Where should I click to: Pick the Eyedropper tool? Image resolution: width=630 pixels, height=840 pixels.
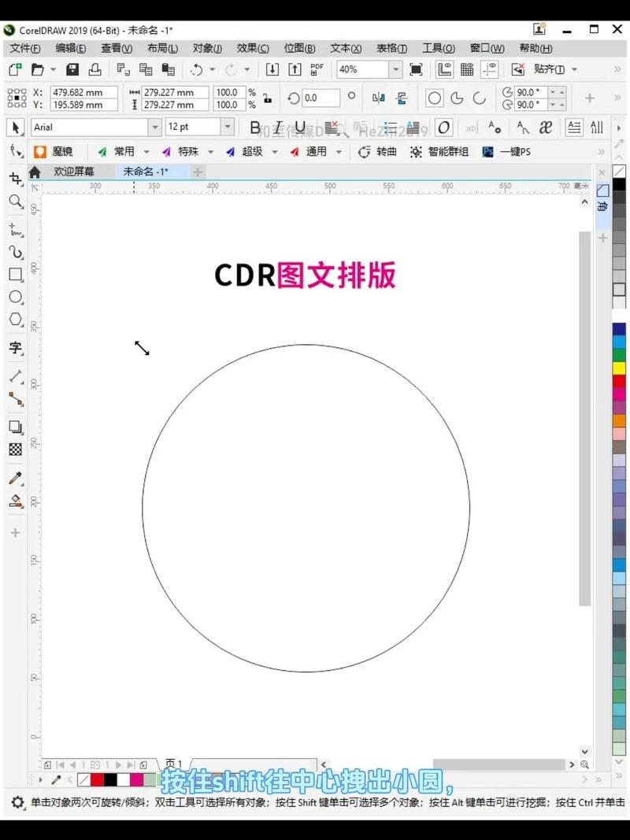[x=15, y=477]
